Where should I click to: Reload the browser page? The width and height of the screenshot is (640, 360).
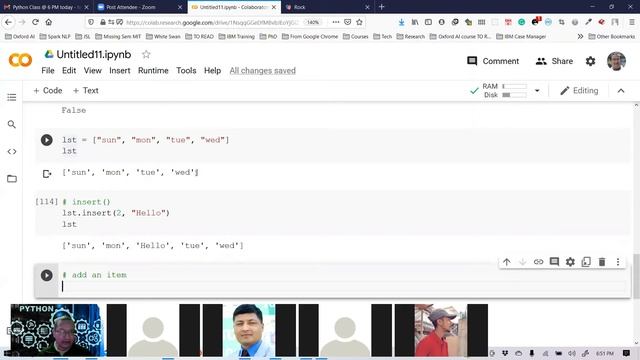[x=36, y=22]
